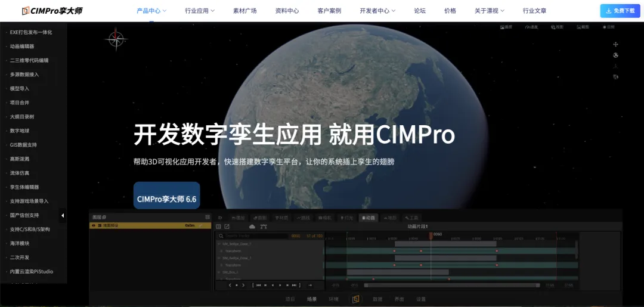The image size is (644, 307).
Task: Click the layout panel icon in animation toolbar
Action: click(218, 227)
